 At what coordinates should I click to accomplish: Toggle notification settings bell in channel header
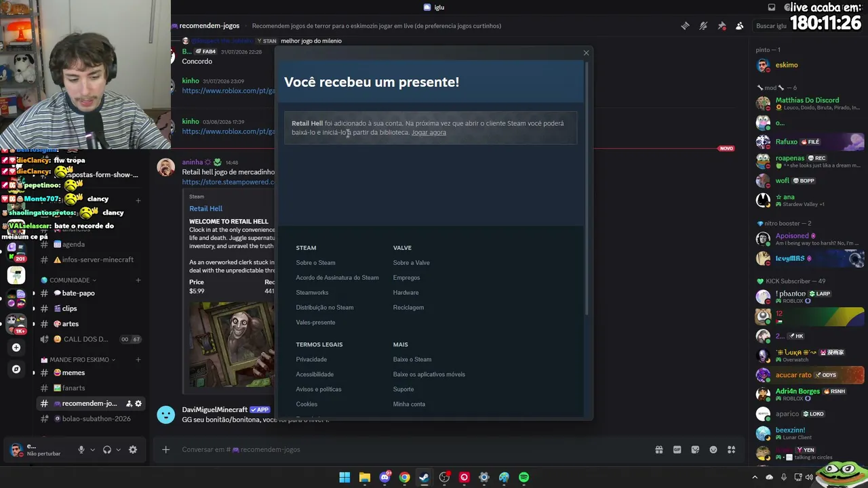click(703, 26)
